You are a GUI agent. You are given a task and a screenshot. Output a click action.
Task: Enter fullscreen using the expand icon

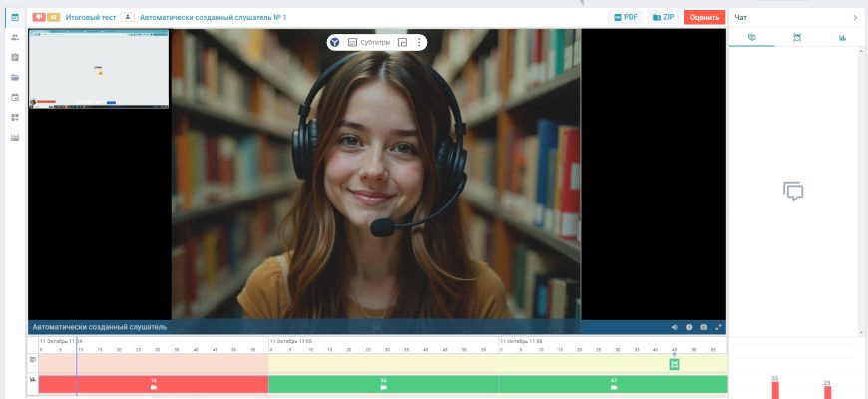(x=717, y=327)
